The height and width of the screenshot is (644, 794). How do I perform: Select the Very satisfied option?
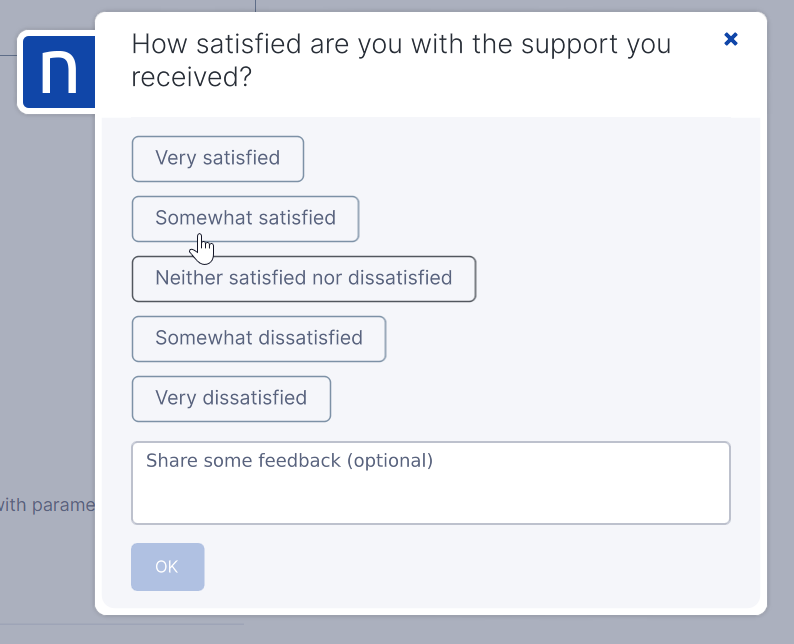(x=218, y=158)
